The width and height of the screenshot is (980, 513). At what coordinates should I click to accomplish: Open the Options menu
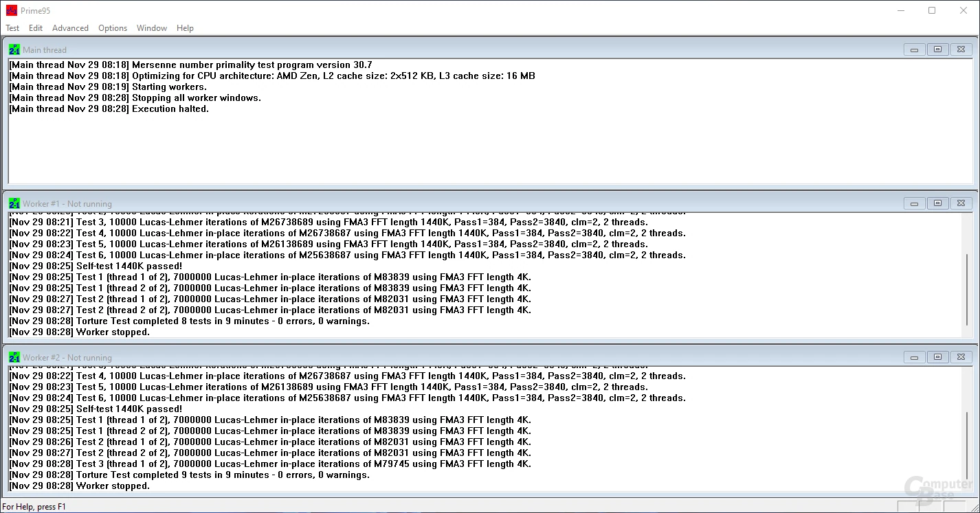[x=113, y=28]
